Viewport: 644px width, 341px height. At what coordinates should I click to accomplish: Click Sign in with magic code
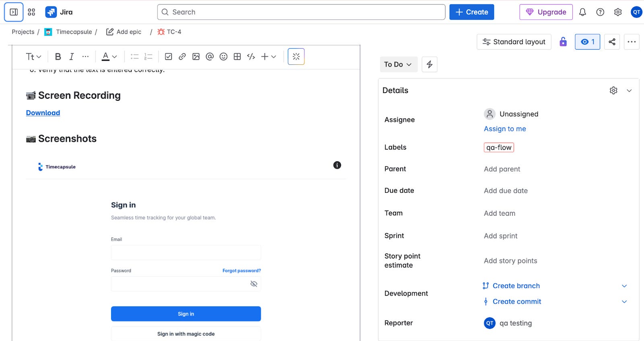click(x=186, y=334)
